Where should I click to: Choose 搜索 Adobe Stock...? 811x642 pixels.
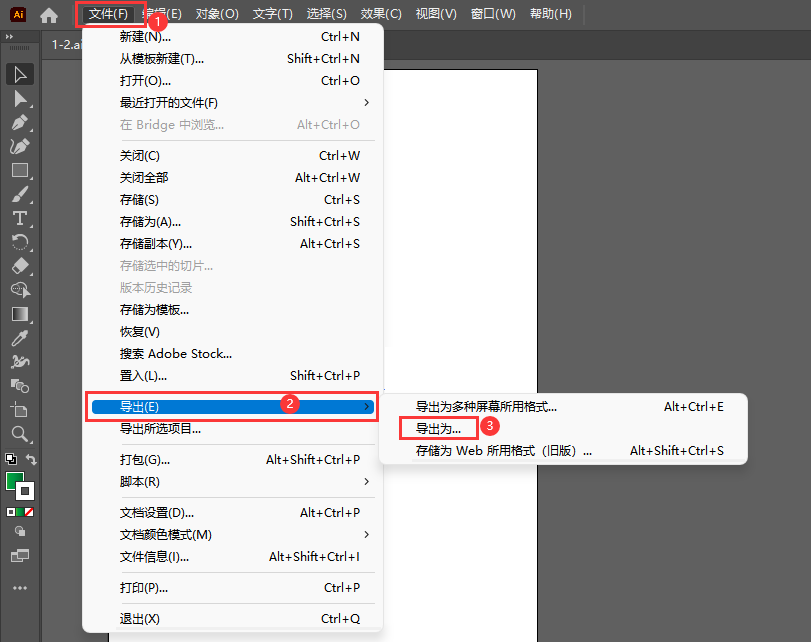click(x=233, y=353)
